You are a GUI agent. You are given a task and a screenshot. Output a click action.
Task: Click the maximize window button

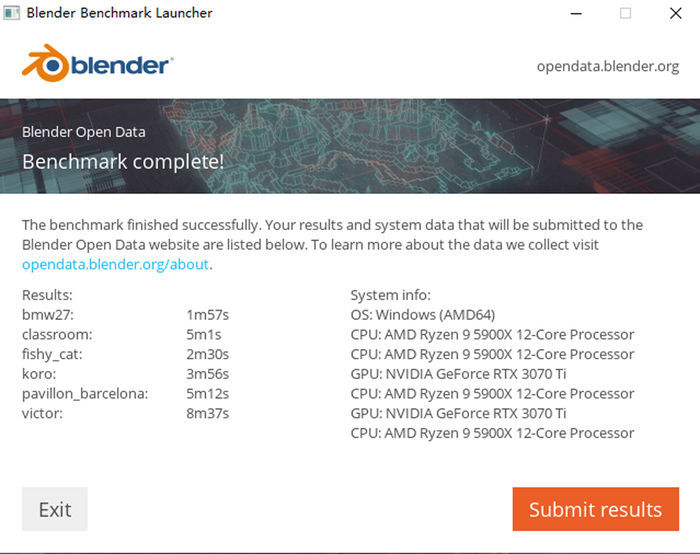(626, 13)
